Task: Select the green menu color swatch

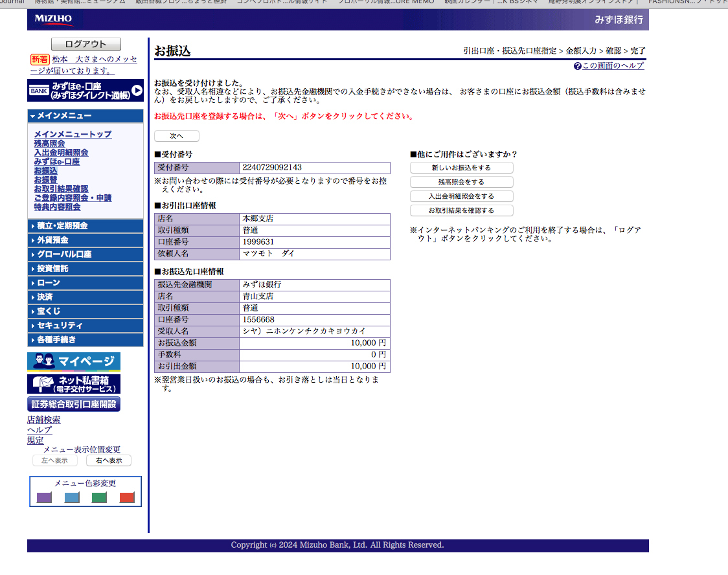Action: coord(99,497)
